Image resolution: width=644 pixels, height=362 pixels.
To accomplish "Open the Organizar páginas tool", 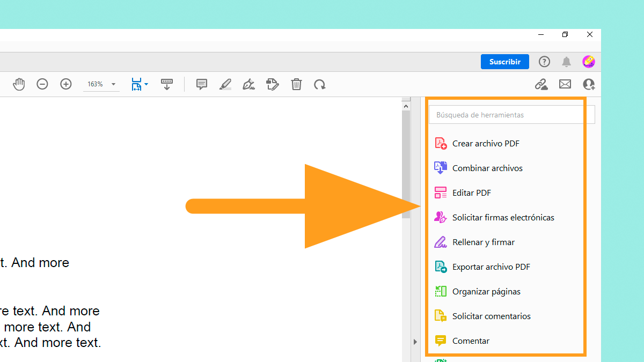I will pos(486,291).
